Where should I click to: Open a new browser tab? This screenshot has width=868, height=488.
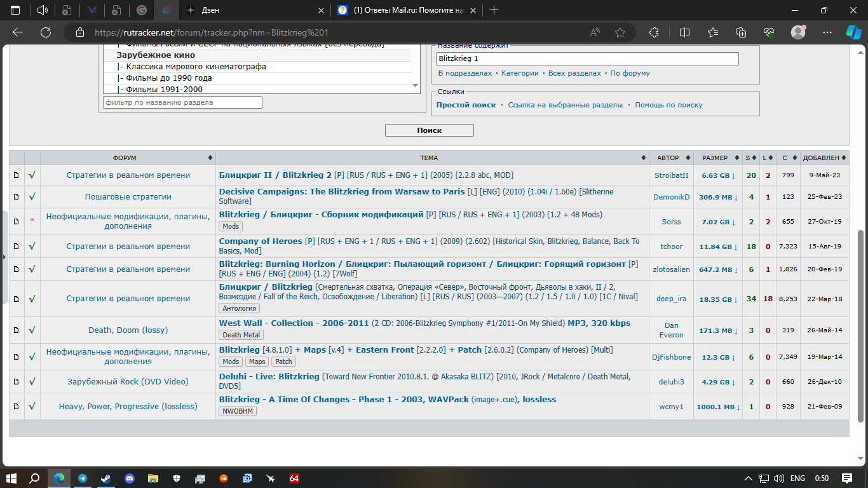click(494, 10)
